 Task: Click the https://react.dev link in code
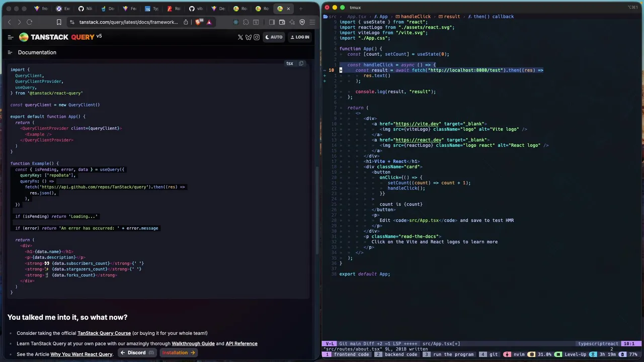pos(419,140)
